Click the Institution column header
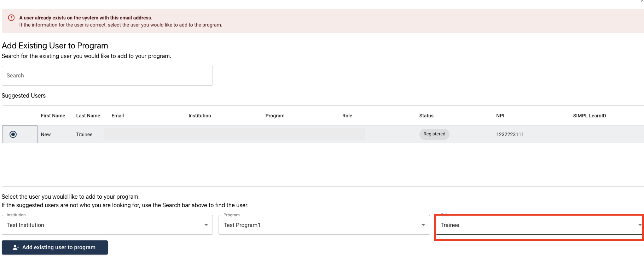Viewport: 644px width, 257px height. 200,116
